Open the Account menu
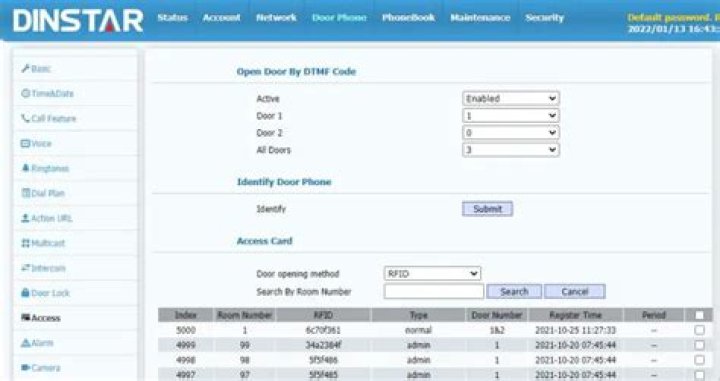Screen dimensions: 720x381 (x=221, y=17)
